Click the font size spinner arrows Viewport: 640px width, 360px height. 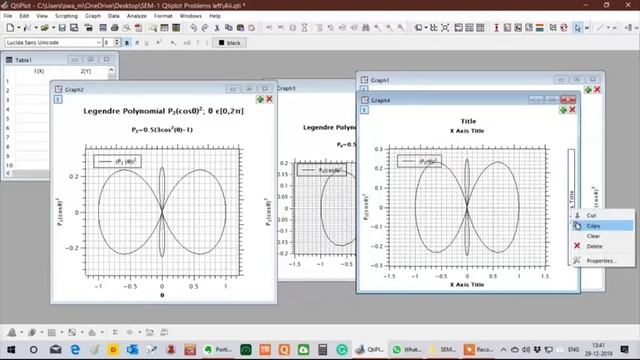(x=117, y=42)
